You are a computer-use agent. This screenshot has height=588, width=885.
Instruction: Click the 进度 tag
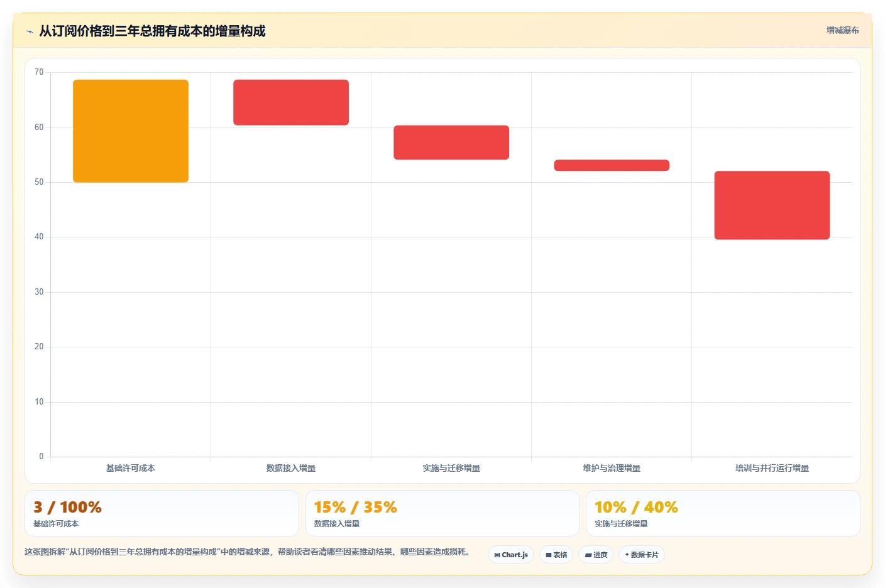point(596,555)
